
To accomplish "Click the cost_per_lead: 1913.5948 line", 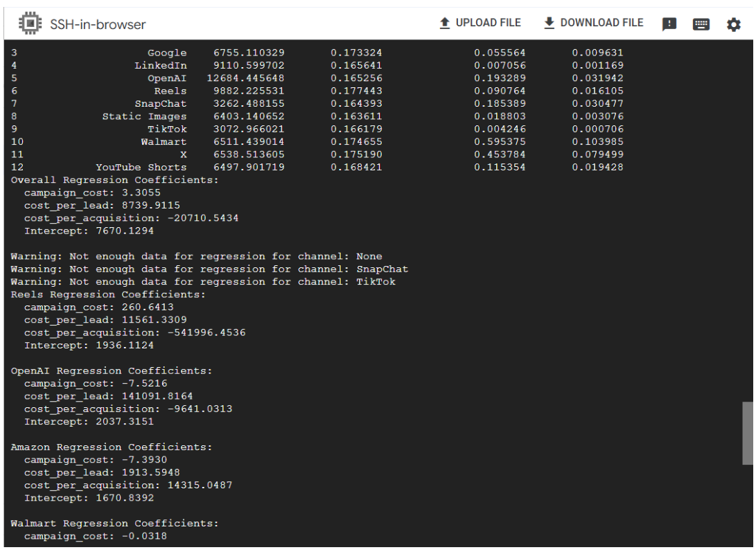I will point(102,472).
